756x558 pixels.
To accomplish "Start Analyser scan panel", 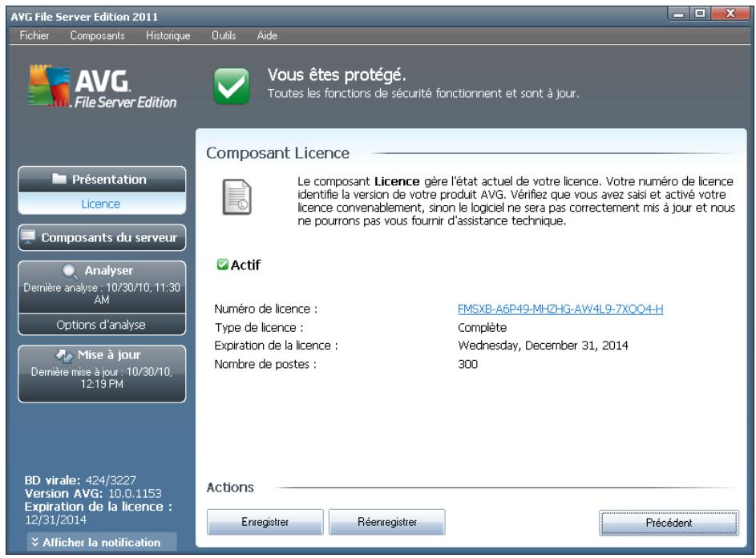I will point(102,287).
